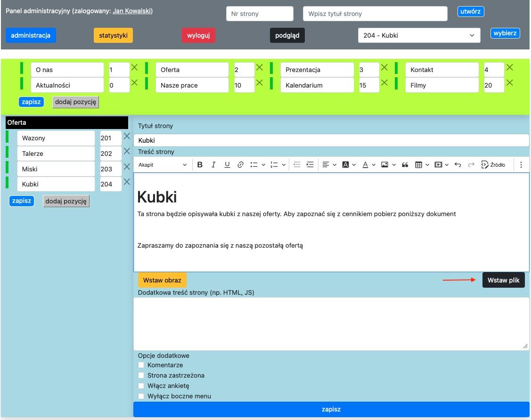Open text alignment icon
This screenshot has height=420, width=531.
(x=326, y=165)
